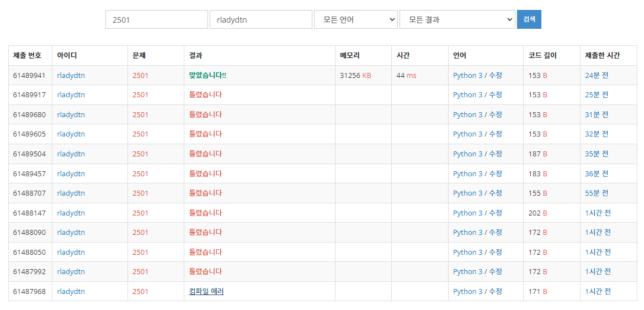Click 수정 edit link for submission 61489917

[x=496, y=95]
